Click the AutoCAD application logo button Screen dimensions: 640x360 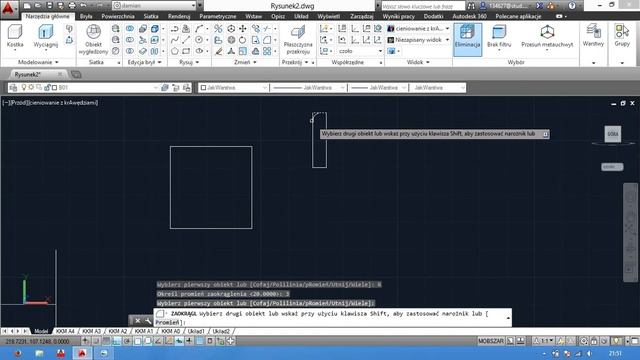click(x=8, y=8)
